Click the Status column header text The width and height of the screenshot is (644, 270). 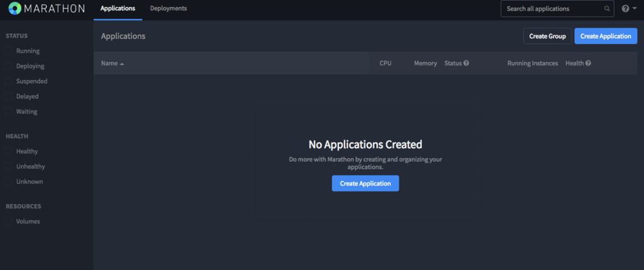pyautogui.click(x=453, y=64)
